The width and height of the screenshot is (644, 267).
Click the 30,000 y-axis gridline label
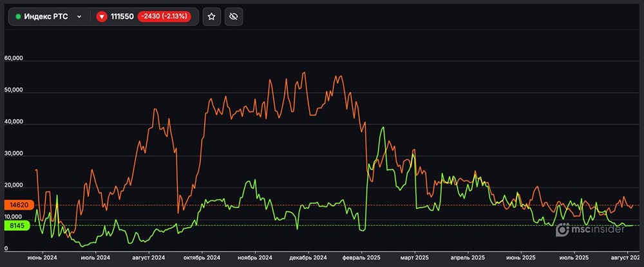(14, 154)
